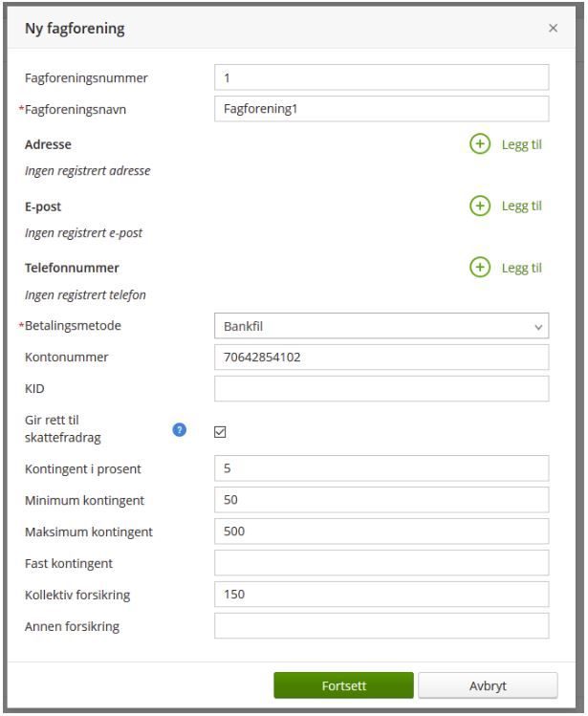Open the Betalingsmetode dropdown
Viewport: 588px width, 716px height.
point(381,326)
